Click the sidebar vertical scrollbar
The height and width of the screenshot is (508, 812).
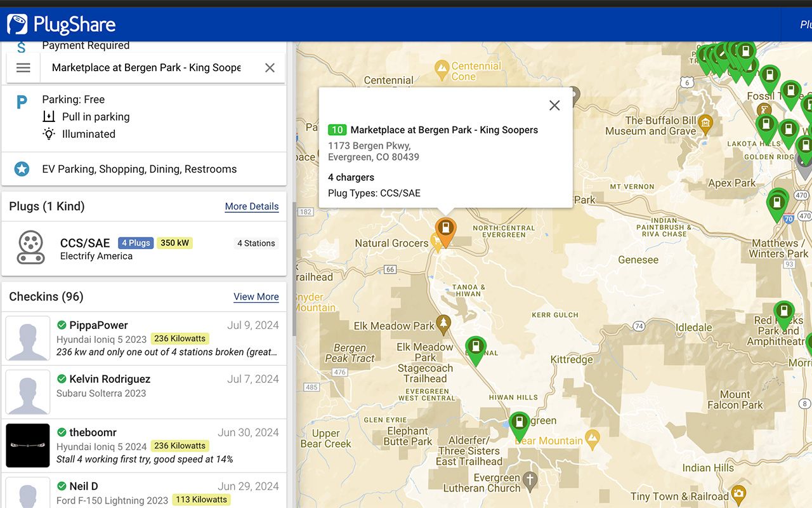pos(294,267)
